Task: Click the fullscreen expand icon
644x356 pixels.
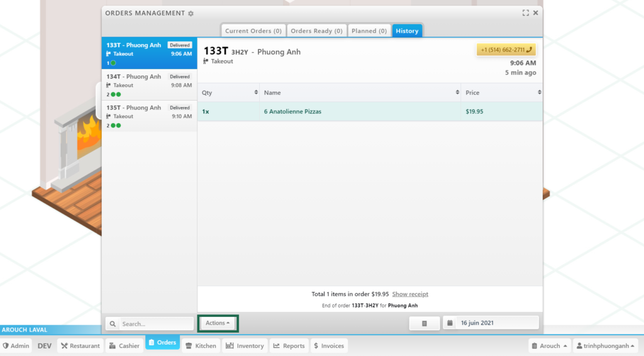Action: (525, 13)
